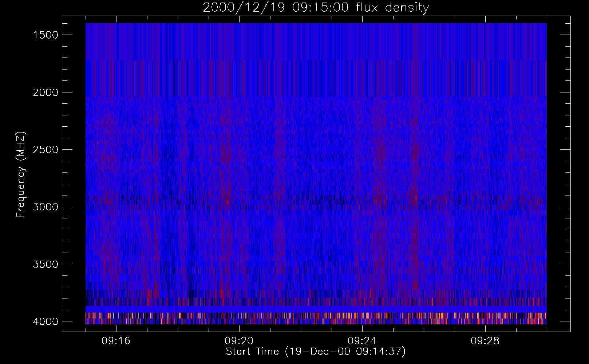Click the 09:28 time tick label
The height and width of the screenshot is (364, 589).
(485, 341)
